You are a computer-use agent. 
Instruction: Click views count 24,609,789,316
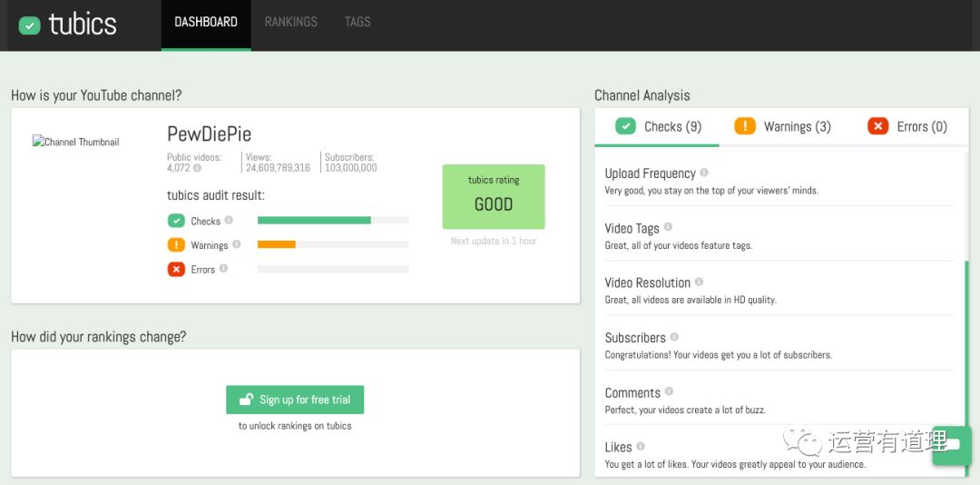point(278,168)
